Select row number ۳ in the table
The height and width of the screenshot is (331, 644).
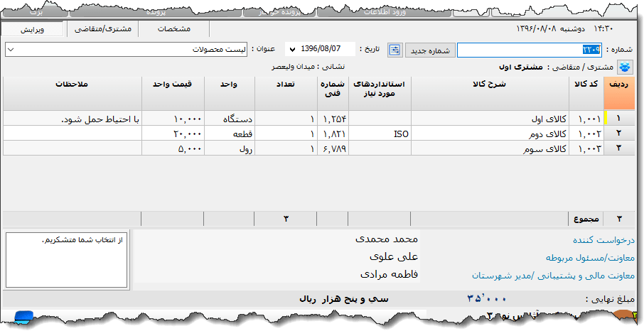[619, 148]
